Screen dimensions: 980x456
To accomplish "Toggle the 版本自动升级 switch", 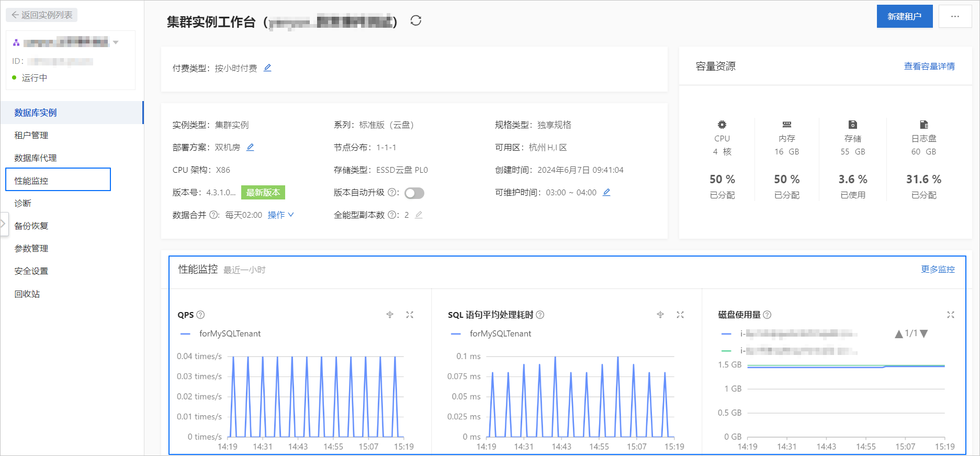I will (x=414, y=193).
